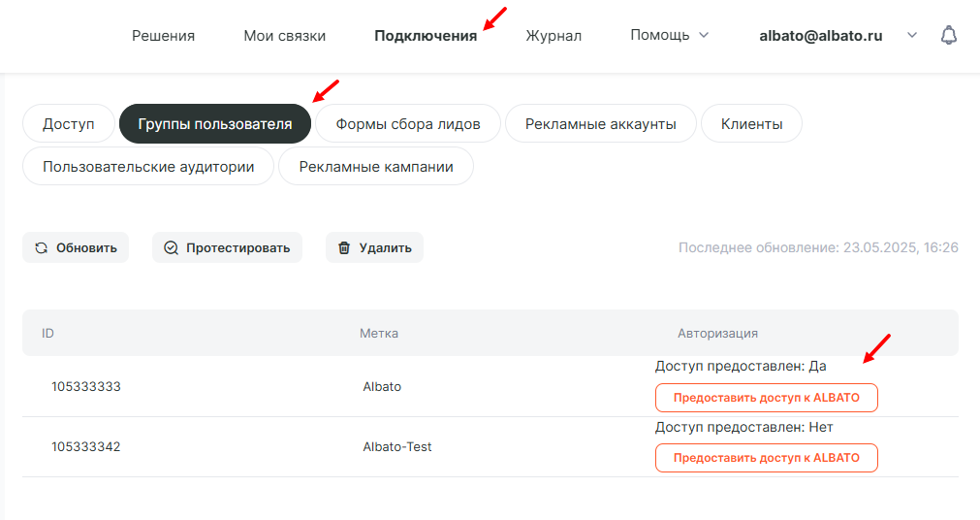Viewport: 980px width, 520px height.
Task: Open Мои связки navigation item
Action: tap(284, 36)
